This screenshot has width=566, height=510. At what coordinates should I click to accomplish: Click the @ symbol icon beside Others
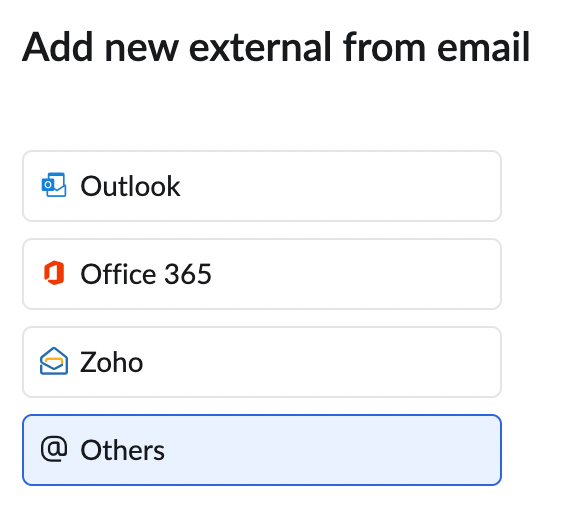54,449
